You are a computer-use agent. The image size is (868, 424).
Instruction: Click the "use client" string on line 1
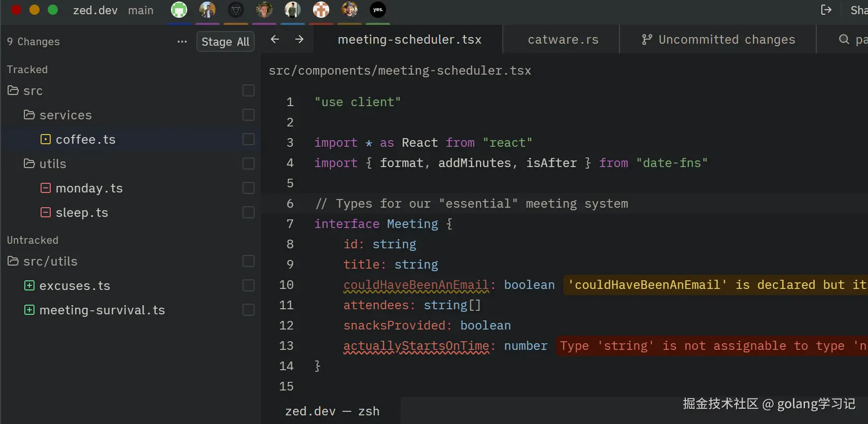(358, 102)
